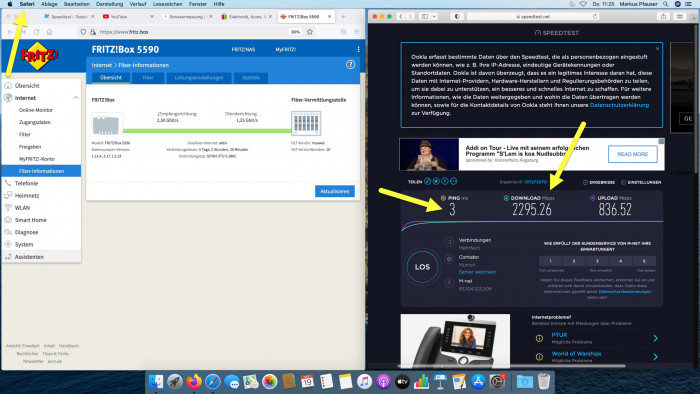Open Übersicht in the FRITZ!Box sidebar
700x394 pixels.
[27, 86]
